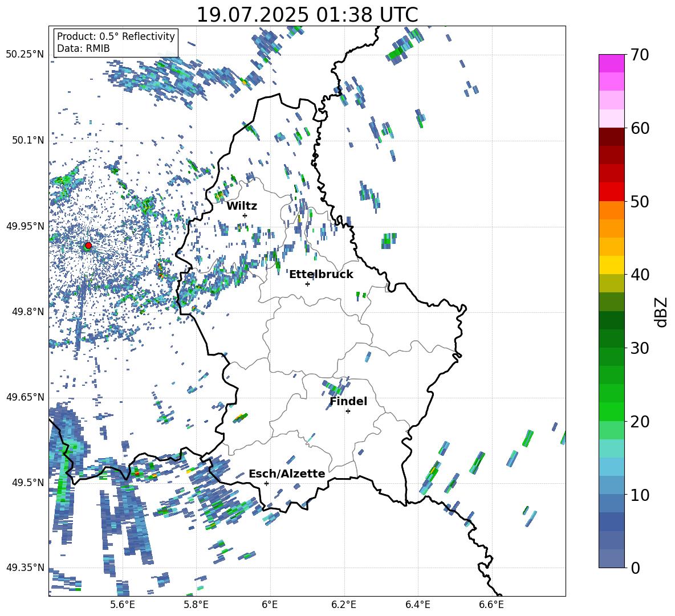This screenshot has height=616, width=675.
Task: Click the 60 dBZ colorbar label
Action: pos(640,128)
